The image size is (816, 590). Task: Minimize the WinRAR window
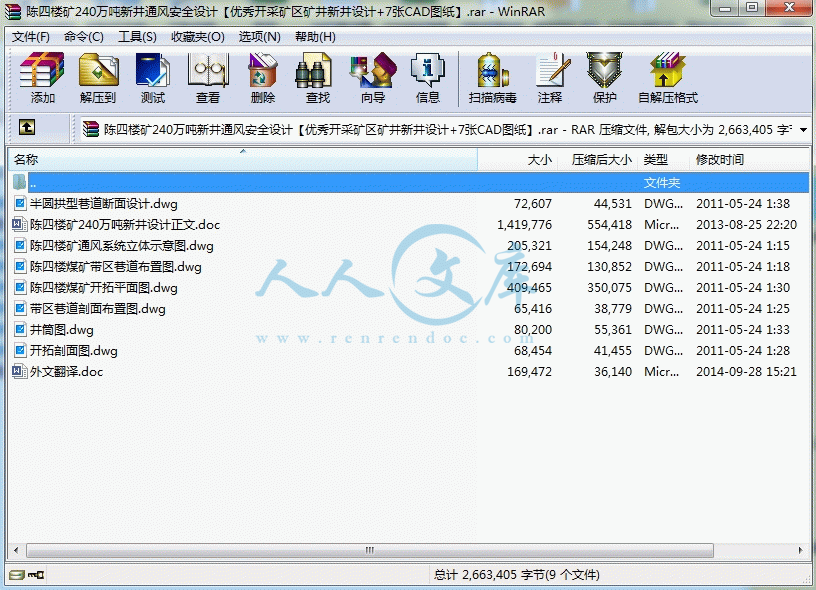point(725,8)
